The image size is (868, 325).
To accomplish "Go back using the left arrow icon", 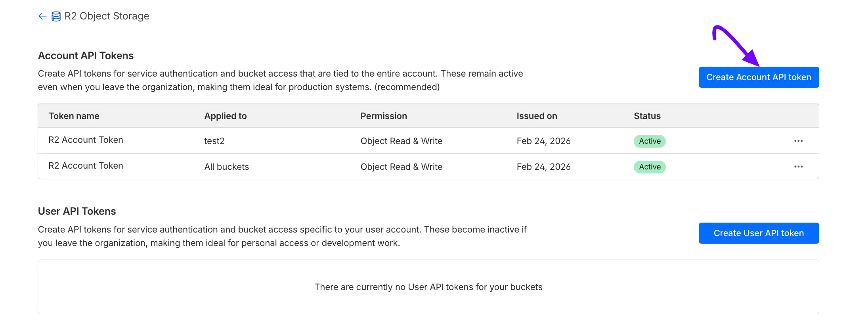I will tap(42, 16).
